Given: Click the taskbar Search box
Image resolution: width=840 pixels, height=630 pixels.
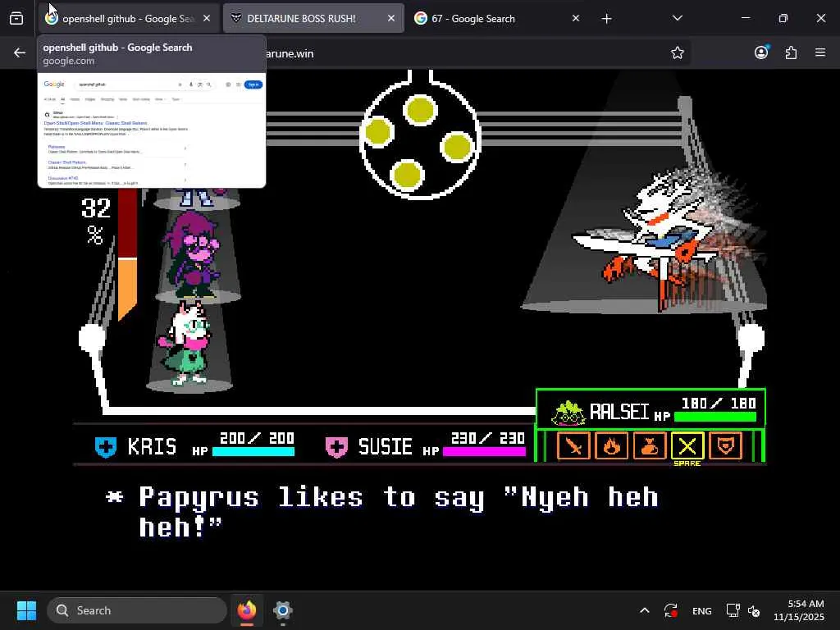Looking at the screenshot, I should tap(137, 610).
